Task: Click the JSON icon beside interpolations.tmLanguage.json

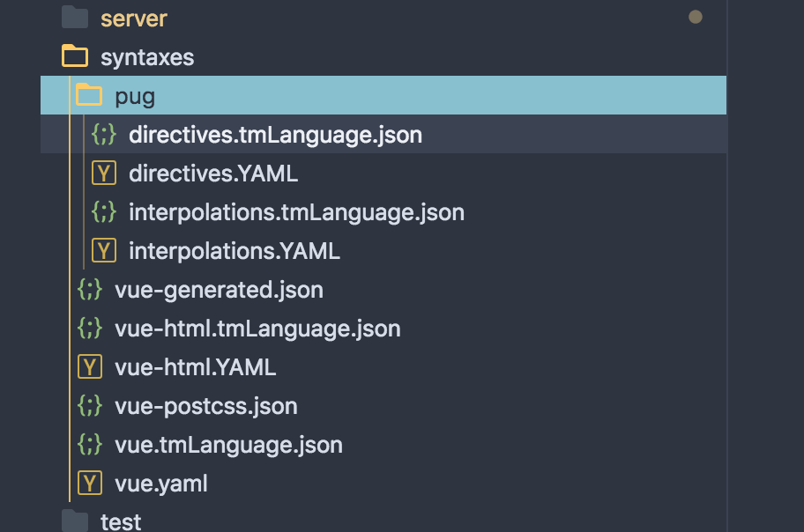Action: point(104,212)
